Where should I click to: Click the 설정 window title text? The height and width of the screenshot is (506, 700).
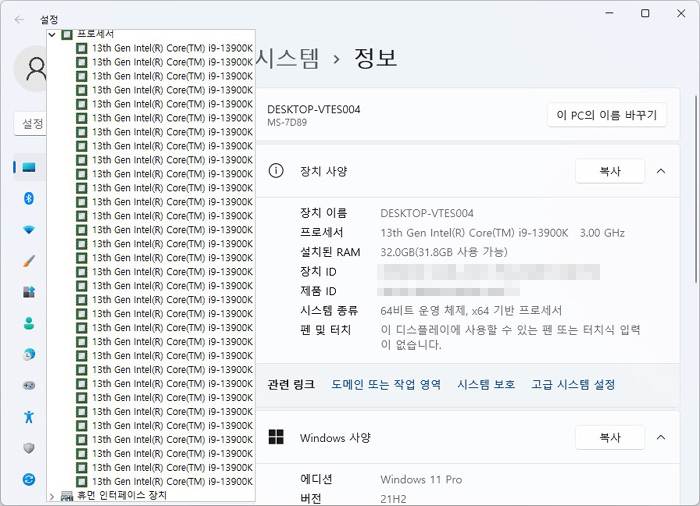49,20
